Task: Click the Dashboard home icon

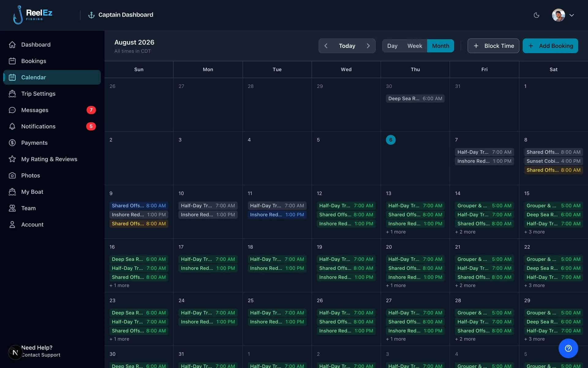Action: pyautogui.click(x=12, y=45)
